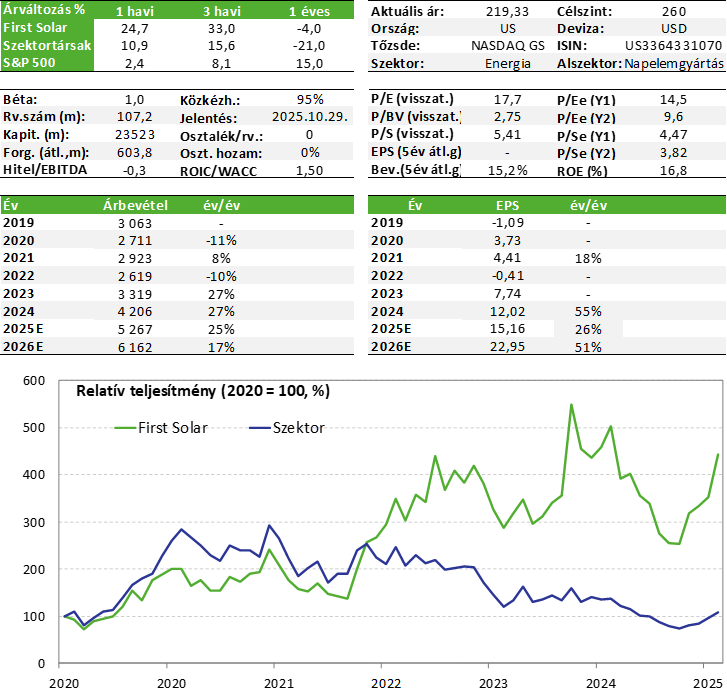Select P/Ee (Y1) value 14,5

pos(673,99)
